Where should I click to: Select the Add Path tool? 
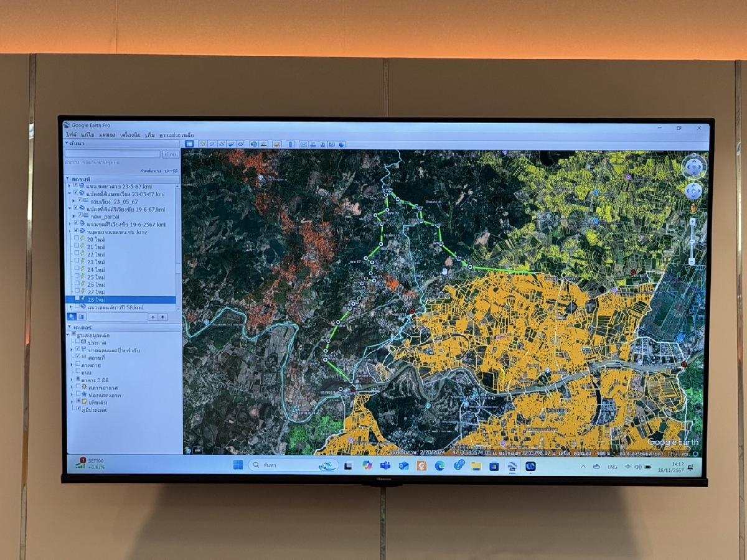tap(222, 144)
